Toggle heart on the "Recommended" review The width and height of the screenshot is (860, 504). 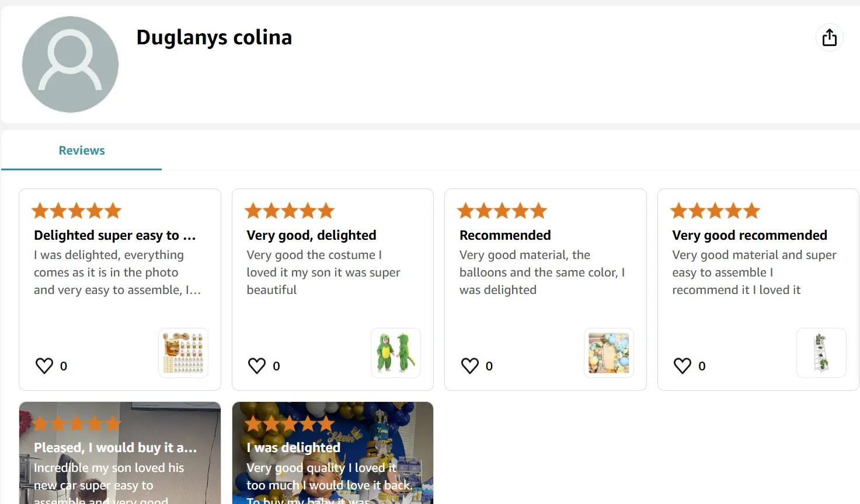470,366
